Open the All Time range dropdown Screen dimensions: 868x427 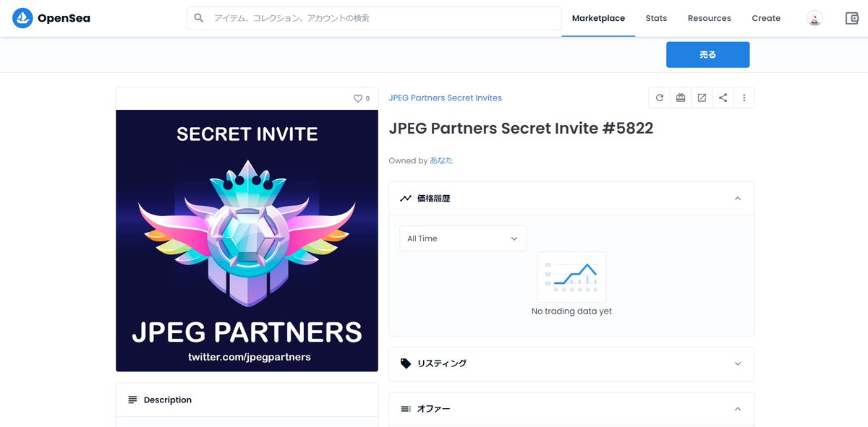pyautogui.click(x=463, y=238)
